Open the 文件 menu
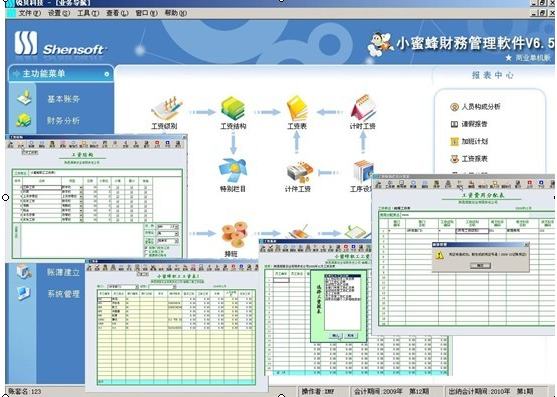Viewport: 557px width, 397px height. [x=29, y=13]
